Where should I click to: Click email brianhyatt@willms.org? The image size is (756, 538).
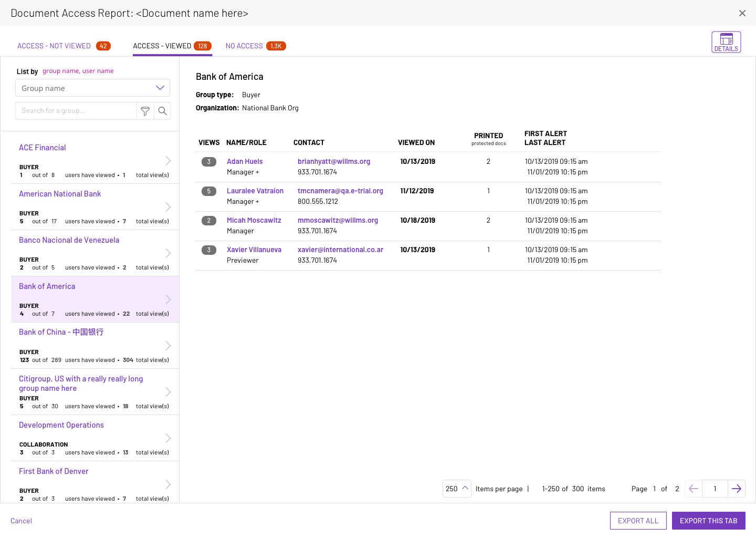coord(334,161)
